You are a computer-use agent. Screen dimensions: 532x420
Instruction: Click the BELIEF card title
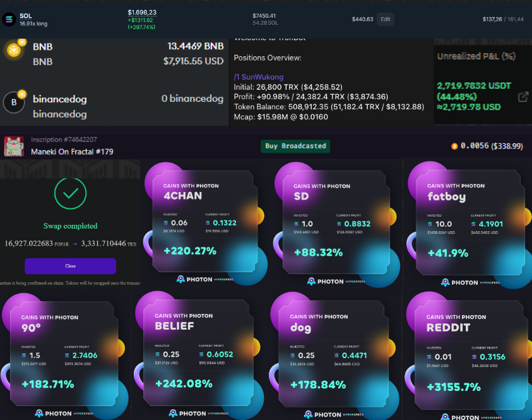[x=174, y=326]
